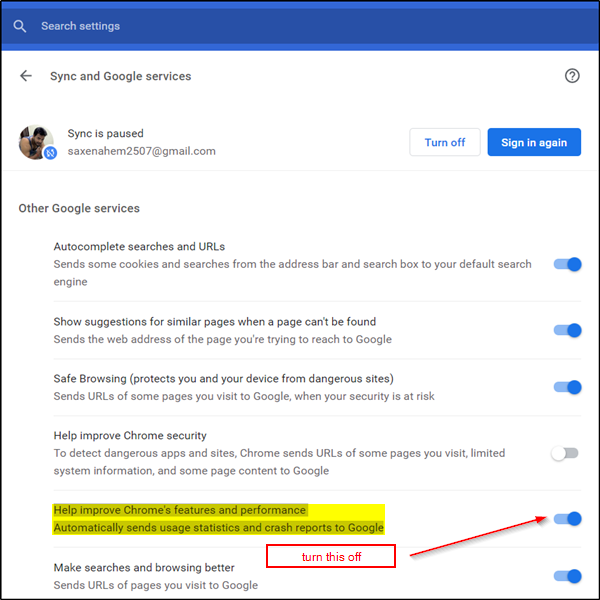600x600 pixels.
Task: Click the sync paused badge on avatar
Action: pos(50,153)
